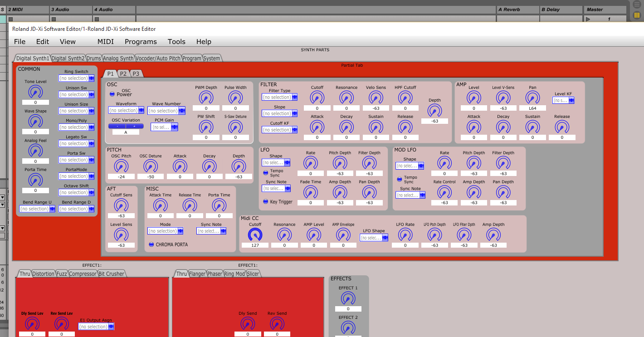
Task: Switch to the Drums tab
Action: pyautogui.click(x=93, y=58)
